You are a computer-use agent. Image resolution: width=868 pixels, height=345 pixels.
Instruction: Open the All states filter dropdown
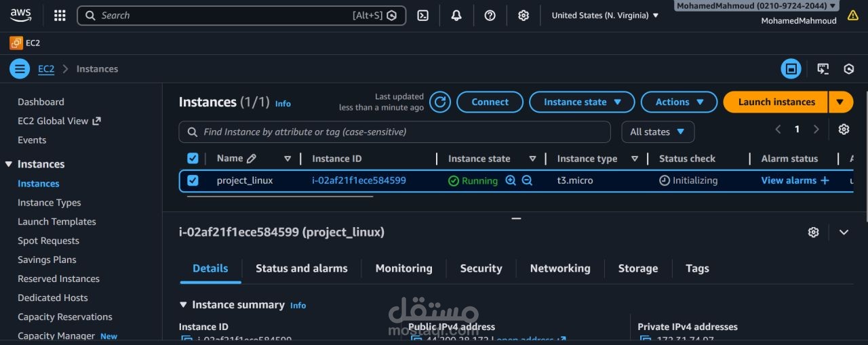pyautogui.click(x=658, y=132)
